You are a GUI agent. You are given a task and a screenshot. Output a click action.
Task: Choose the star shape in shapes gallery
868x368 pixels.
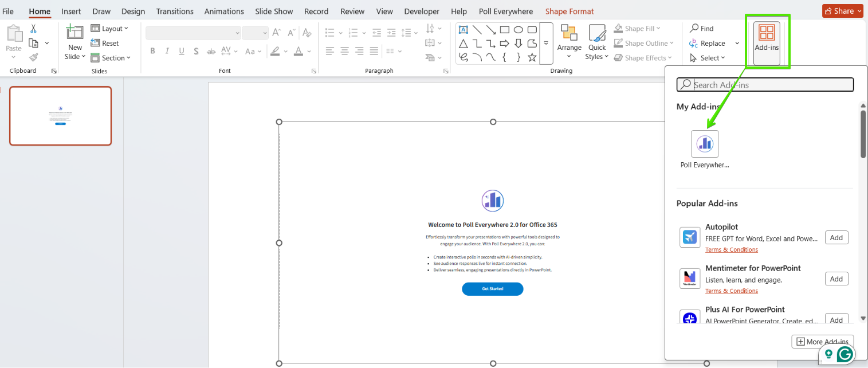coord(532,57)
